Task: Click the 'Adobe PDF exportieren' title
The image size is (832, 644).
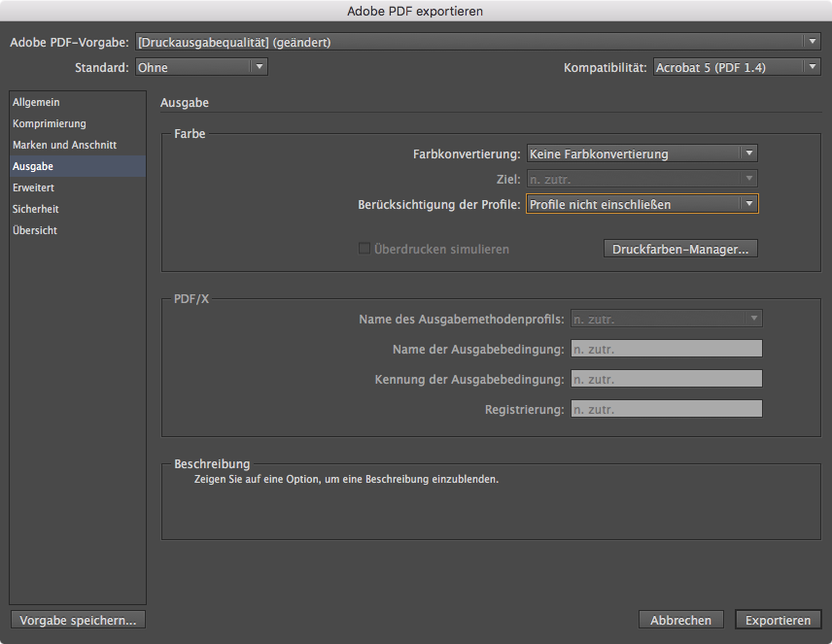Action: tap(415, 11)
